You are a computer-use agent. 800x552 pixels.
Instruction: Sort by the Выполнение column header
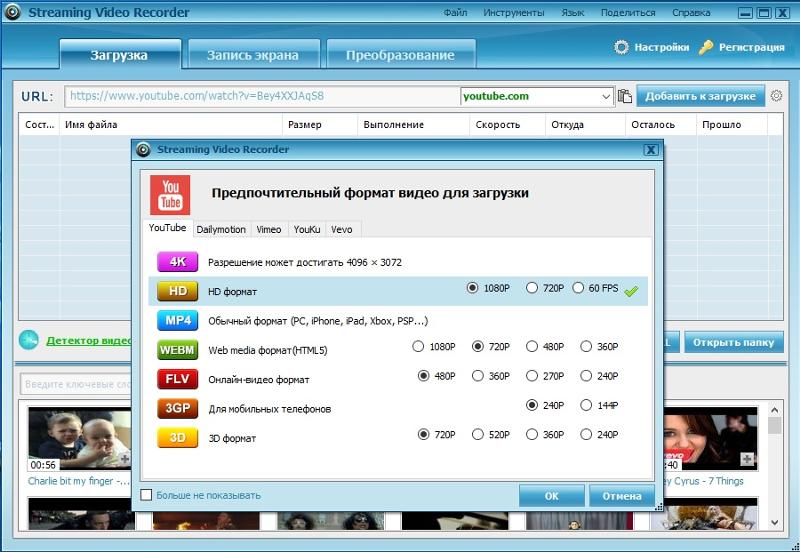tap(413, 124)
